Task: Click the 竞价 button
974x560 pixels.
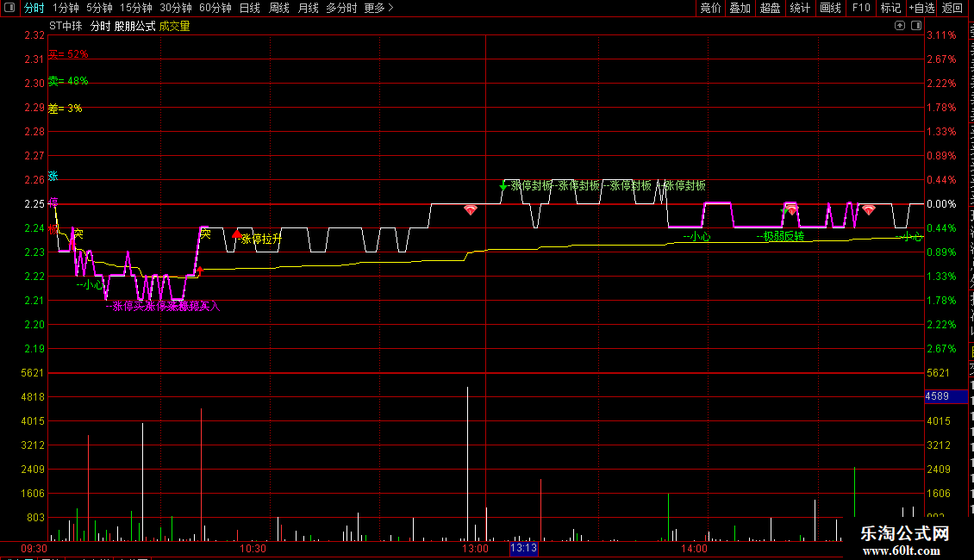Action: pyautogui.click(x=710, y=8)
